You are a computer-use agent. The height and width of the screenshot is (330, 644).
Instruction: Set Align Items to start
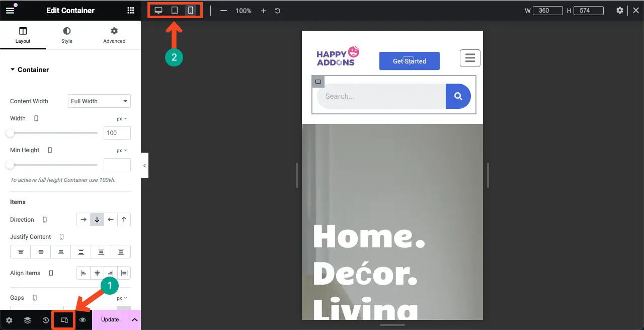[84, 273]
